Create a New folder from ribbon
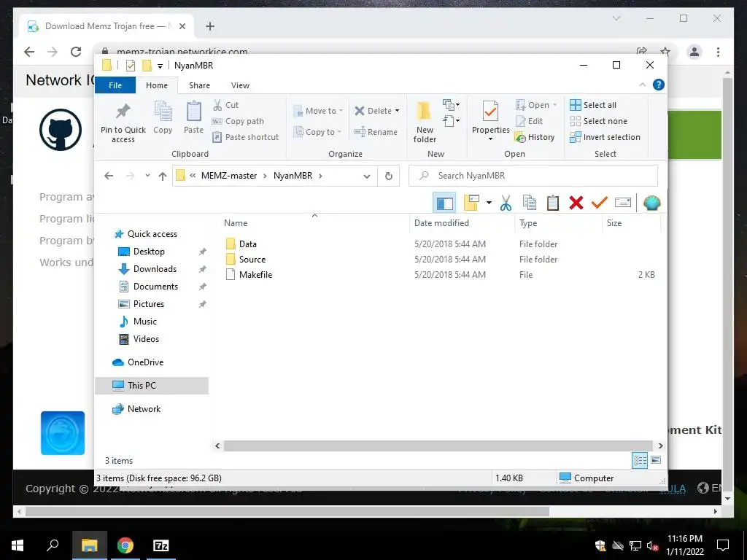 coord(425,122)
